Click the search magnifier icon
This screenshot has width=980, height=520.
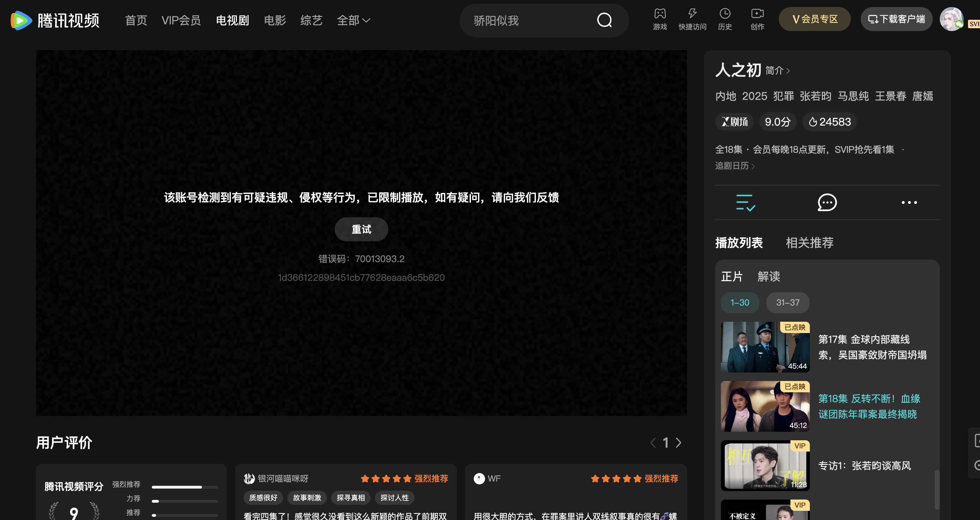(x=604, y=20)
